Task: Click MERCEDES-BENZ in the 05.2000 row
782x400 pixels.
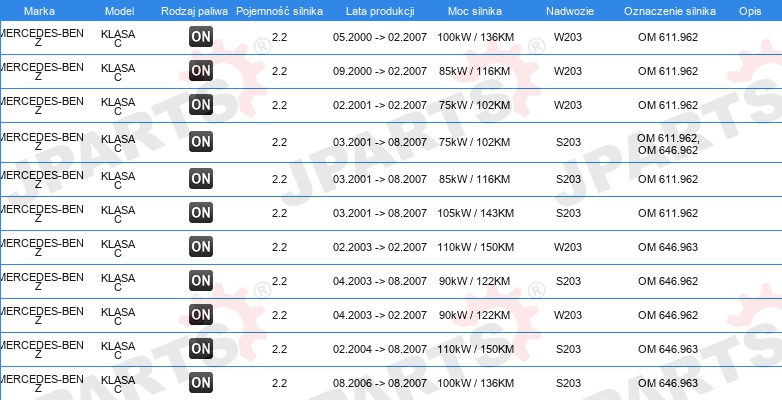Action: coord(41,37)
